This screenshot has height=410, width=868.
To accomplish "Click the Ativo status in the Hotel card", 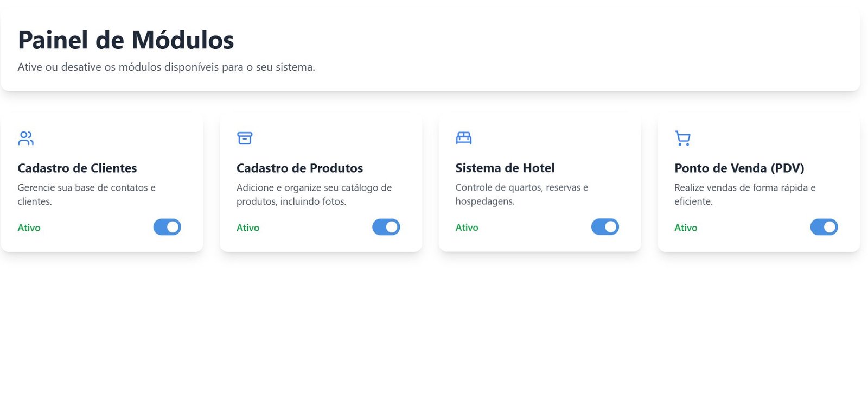I will (x=467, y=228).
